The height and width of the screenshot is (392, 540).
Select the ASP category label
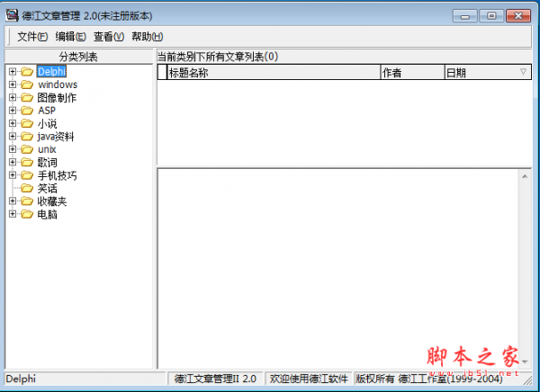(47, 111)
